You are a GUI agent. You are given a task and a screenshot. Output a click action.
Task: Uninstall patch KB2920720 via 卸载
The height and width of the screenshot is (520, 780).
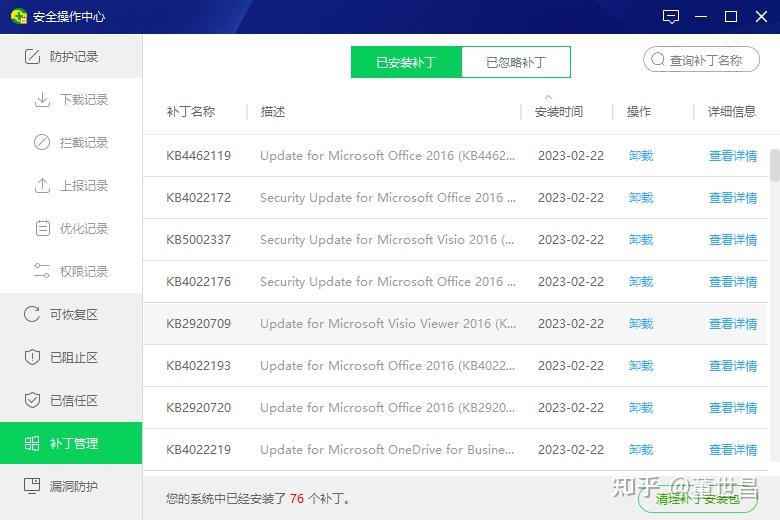pyautogui.click(x=641, y=408)
